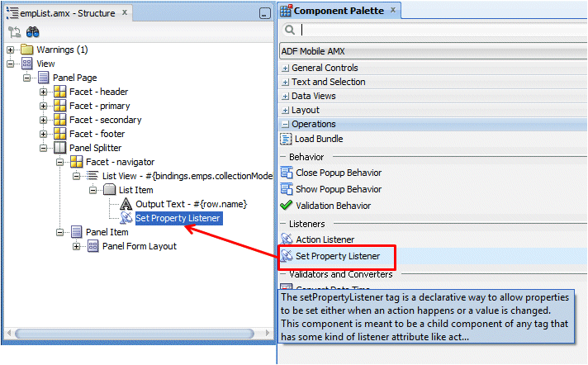Collapse the Panel Item node
Image resolution: width=588 pixels, height=365 pixels.
(60, 232)
